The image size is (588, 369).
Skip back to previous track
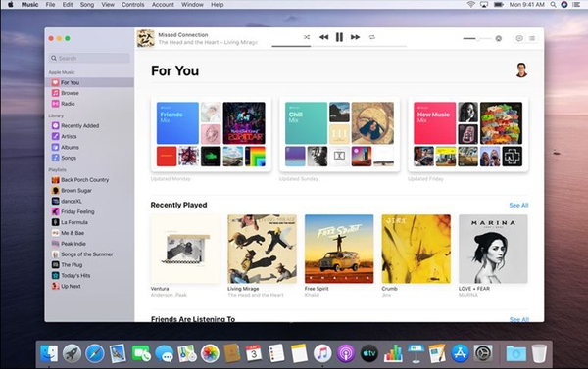point(323,37)
